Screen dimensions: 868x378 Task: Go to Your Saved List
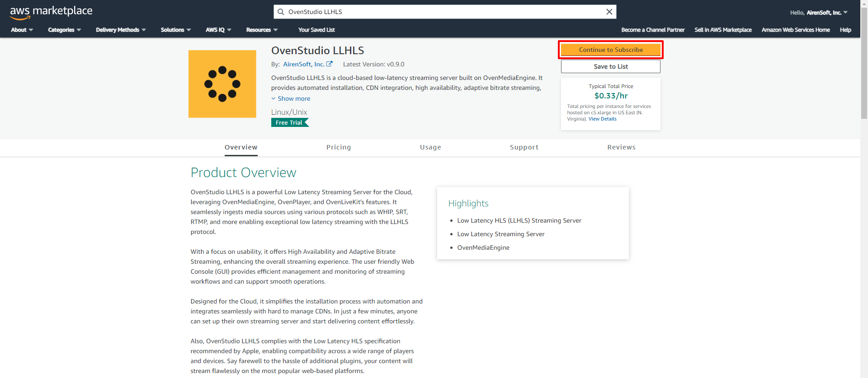point(316,30)
